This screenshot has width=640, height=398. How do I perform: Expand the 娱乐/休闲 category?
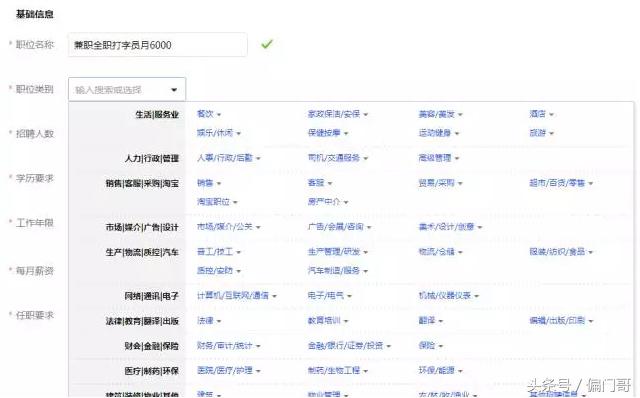point(218,133)
